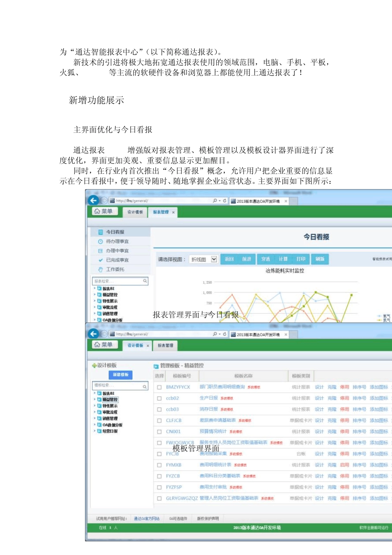Image resolution: width=392 pixels, height=555 pixels.
Task: Expand 销售管理 in 模板检索 tree
Action: 94,418
